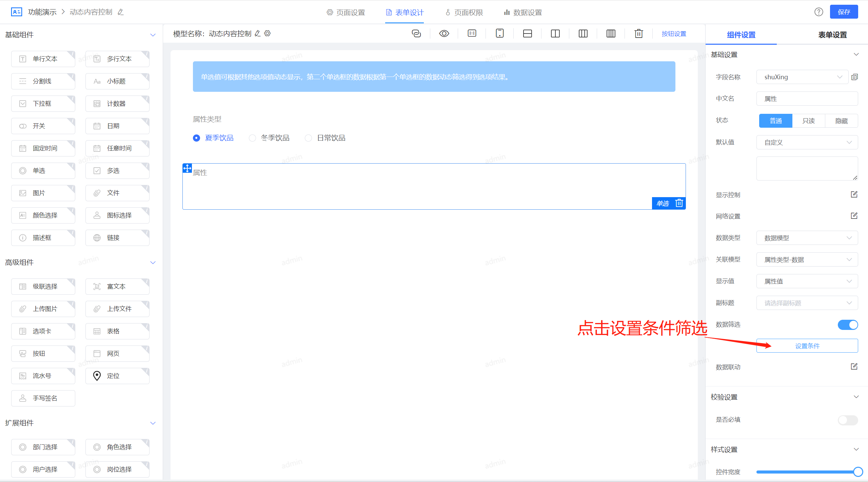Open the 关联模型 dropdown
Screen dimensions: 868x482
pos(807,260)
